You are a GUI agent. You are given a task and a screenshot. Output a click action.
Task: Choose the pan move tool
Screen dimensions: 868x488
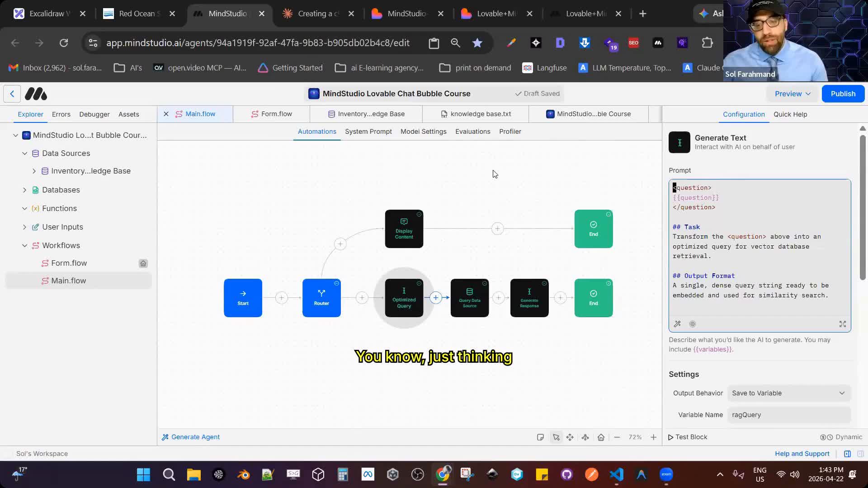[x=570, y=437]
